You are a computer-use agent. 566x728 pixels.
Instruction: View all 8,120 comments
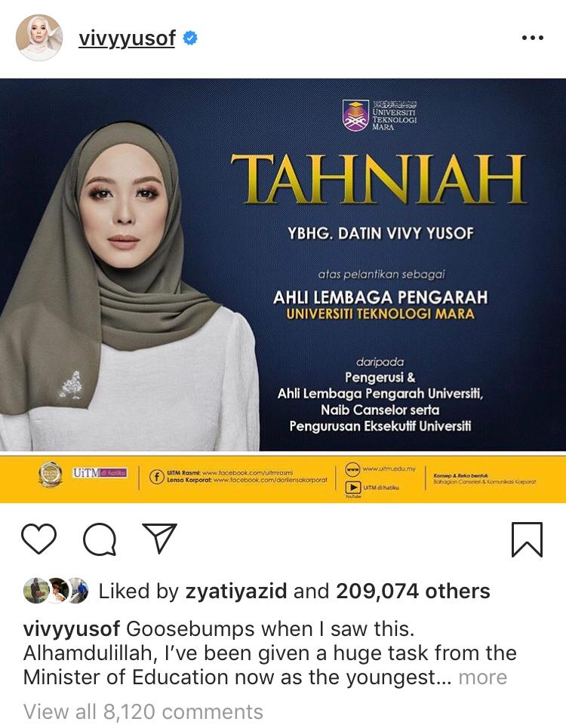pos(143,711)
